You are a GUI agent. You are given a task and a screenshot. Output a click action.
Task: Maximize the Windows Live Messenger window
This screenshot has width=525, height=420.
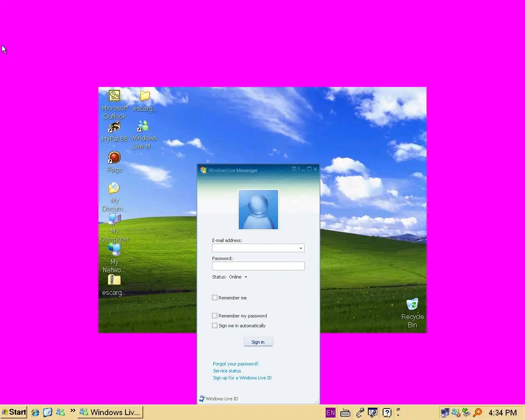tap(309, 169)
